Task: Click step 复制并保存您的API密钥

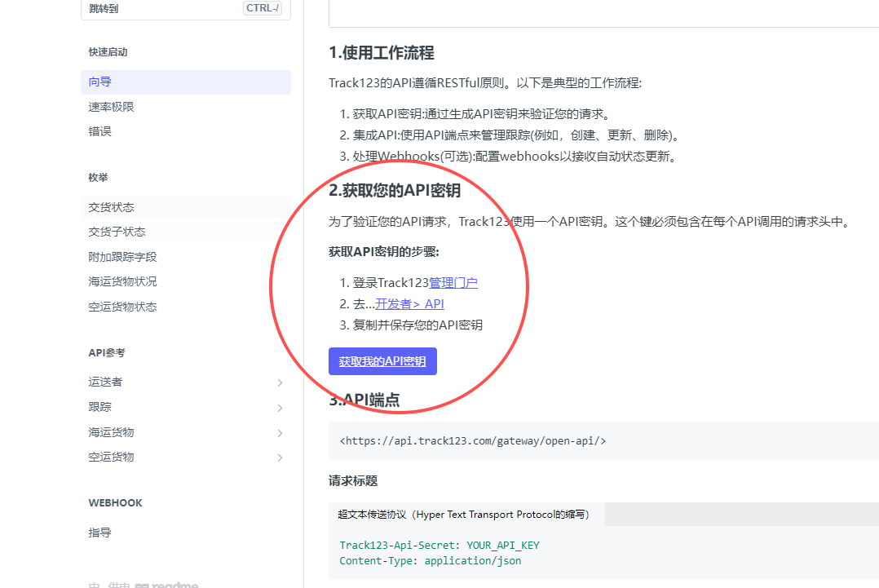Action: (417, 325)
